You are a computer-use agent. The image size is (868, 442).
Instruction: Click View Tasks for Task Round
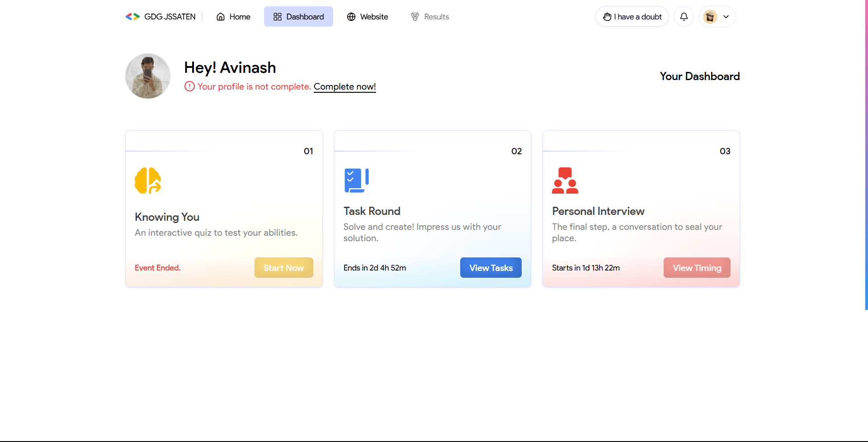491,267
